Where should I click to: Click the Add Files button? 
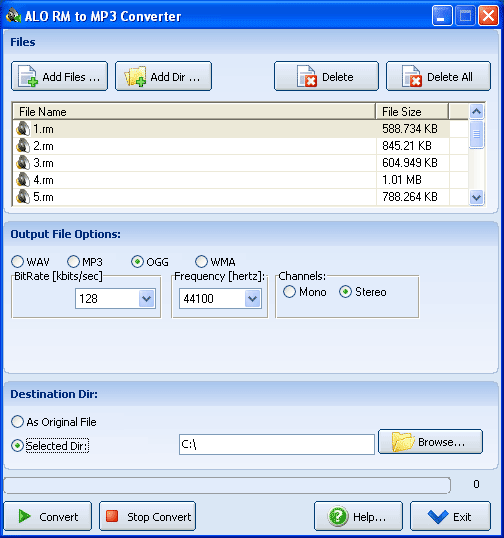(x=59, y=76)
